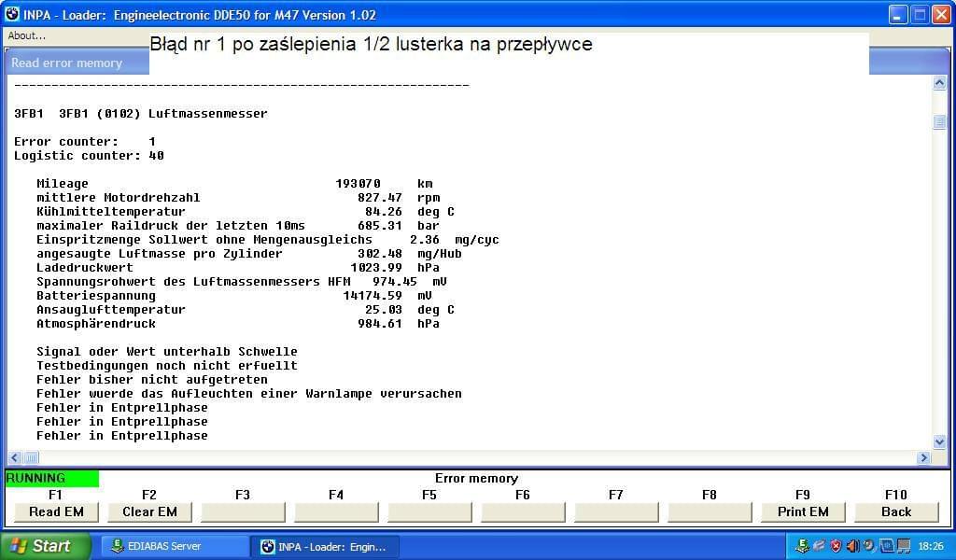Click the horizontal scrollbar thumb

coord(31,457)
